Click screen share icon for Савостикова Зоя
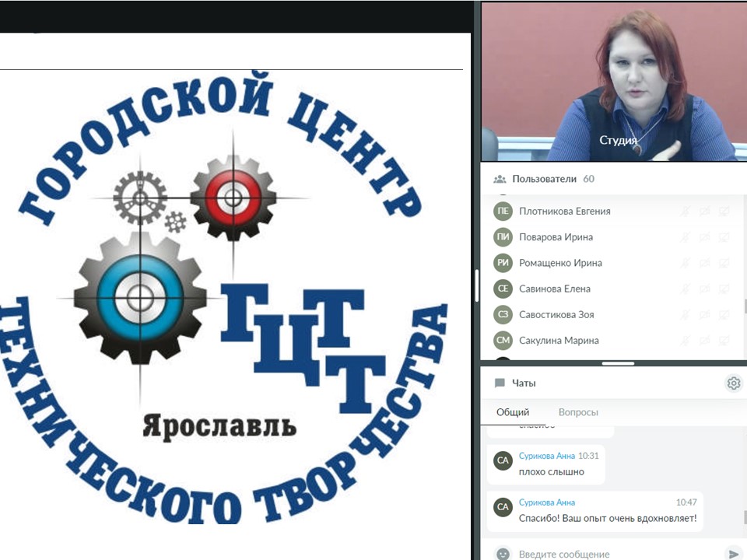 coord(724,314)
